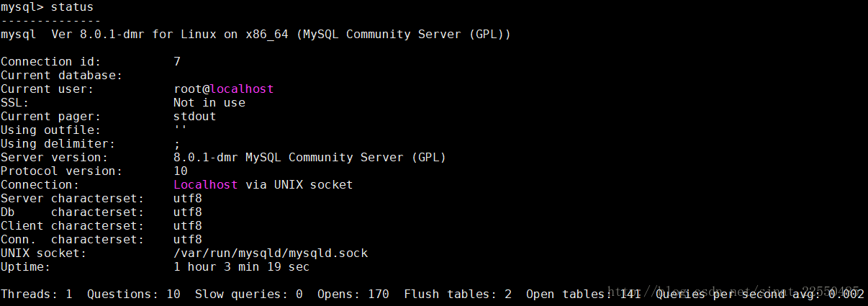The width and height of the screenshot is (868, 306).
Task: Click the "Threads: 1" statistic
Action: pyautogui.click(x=37, y=294)
